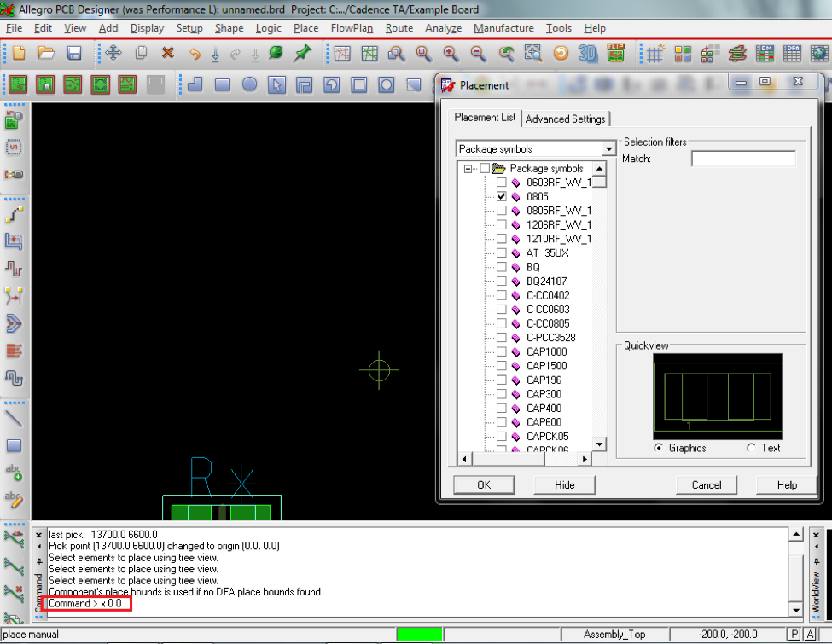Screen dimensions: 832x644
Task: Click the tree list scroll up arrow
Action: point(599,169)
